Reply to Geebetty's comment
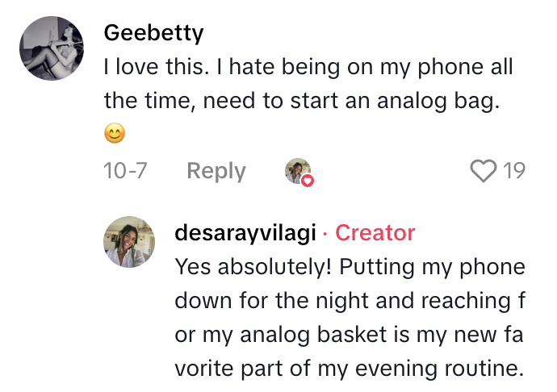This screenshot has width=557, height=392. coord(216,171)
